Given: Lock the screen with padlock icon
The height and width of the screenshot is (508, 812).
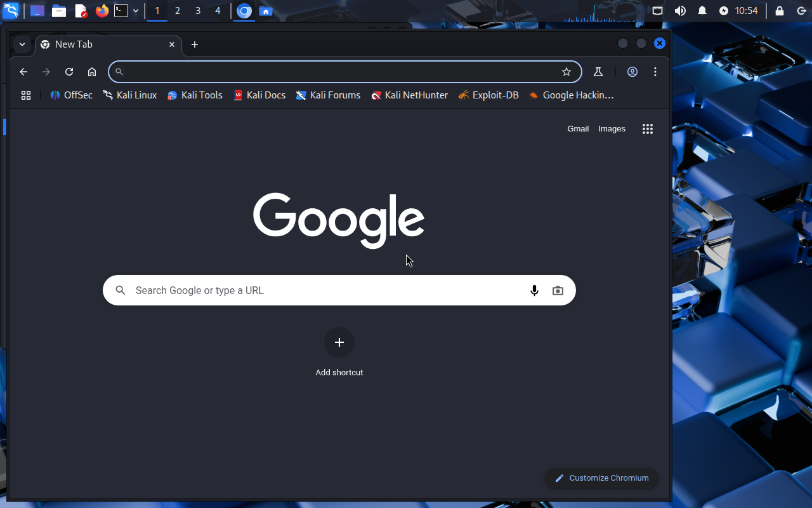Looking at the screenshot, I should click(780, 11).
